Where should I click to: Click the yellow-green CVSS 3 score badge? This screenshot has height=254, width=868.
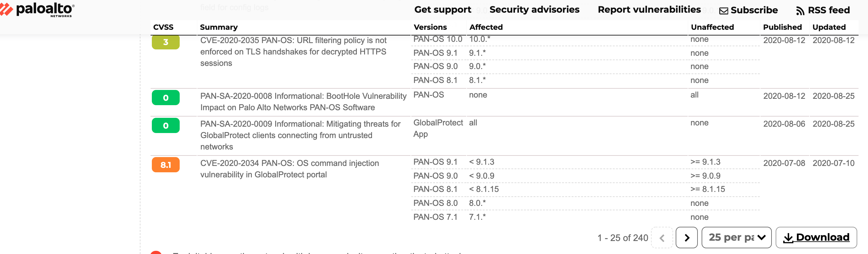point(165,42)
